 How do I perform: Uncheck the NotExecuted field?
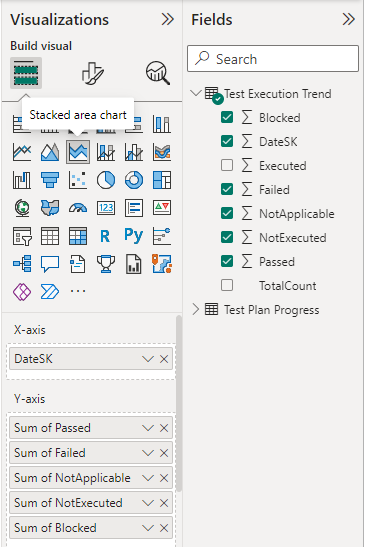coord(227,237)
